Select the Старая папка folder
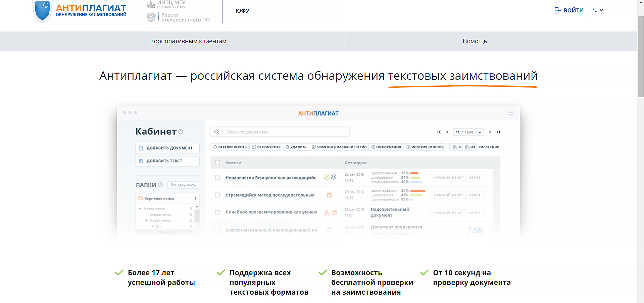Screen dimensions: 644x303 [160, 215]
